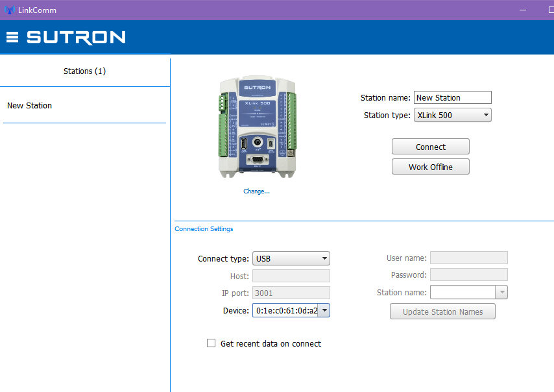The image size is (554, 392).
Task: Open the connection Station name combo box arrow
Action: (501, 292)
